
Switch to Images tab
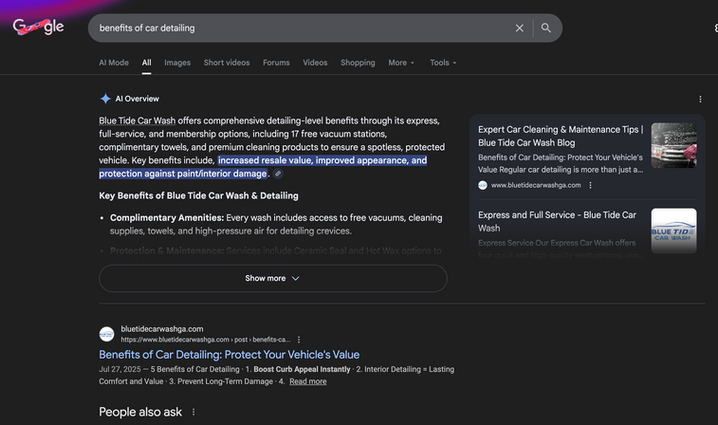pyautogui.click(x=177, y=62)
